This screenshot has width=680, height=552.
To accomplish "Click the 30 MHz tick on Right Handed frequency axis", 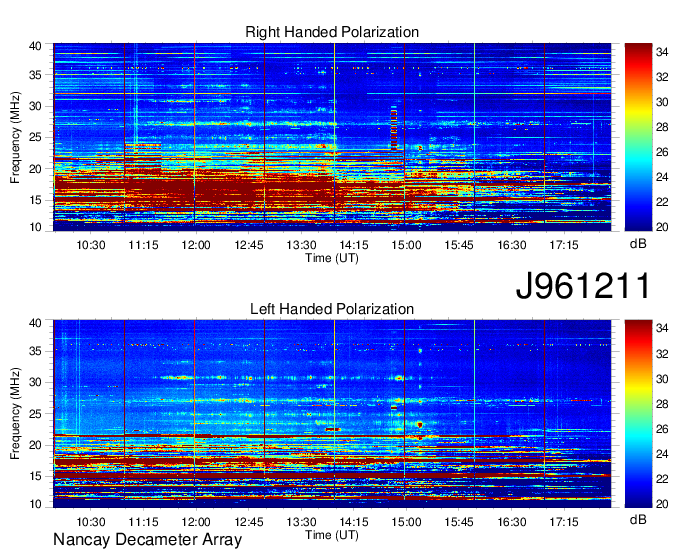I will pyautogui.click(x=35, y=106).
